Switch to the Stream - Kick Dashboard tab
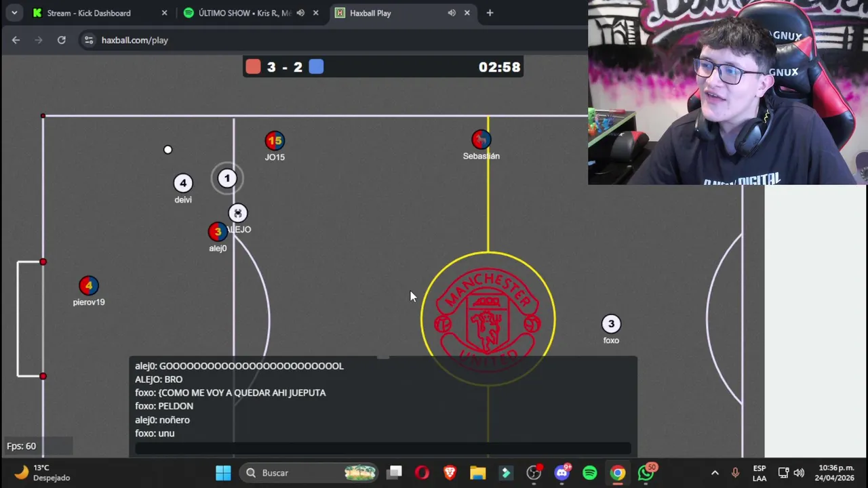Viewport: 868px width, 488px height. (x=89, y=13)
